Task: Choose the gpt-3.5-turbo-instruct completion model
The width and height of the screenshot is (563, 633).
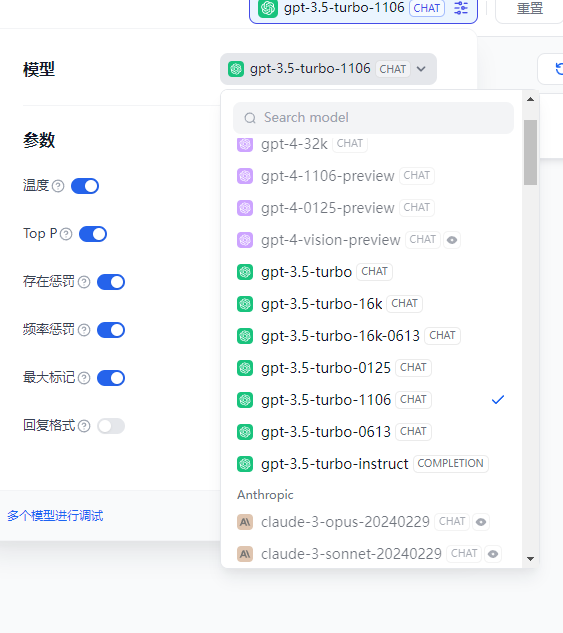Action: point(371,464)
